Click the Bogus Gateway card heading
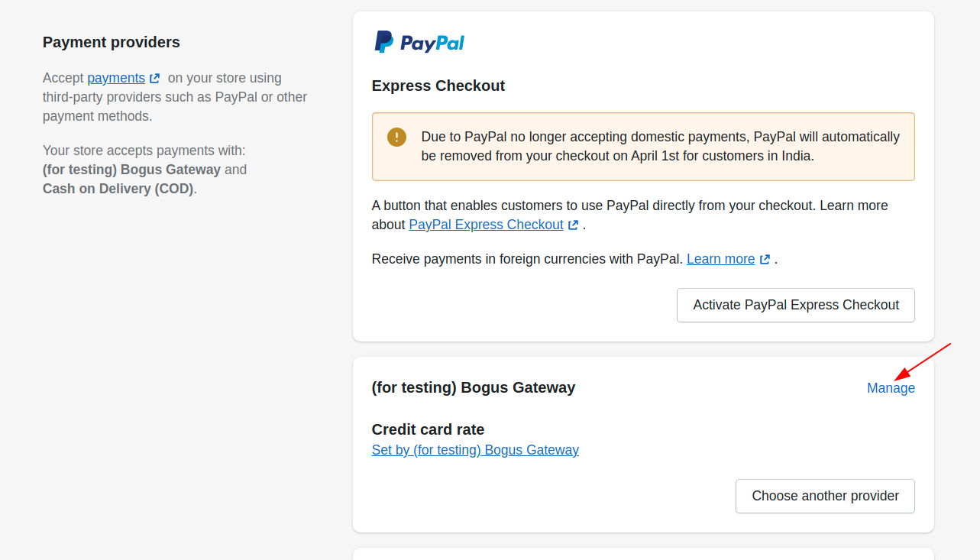 click(x=474, y=387)
